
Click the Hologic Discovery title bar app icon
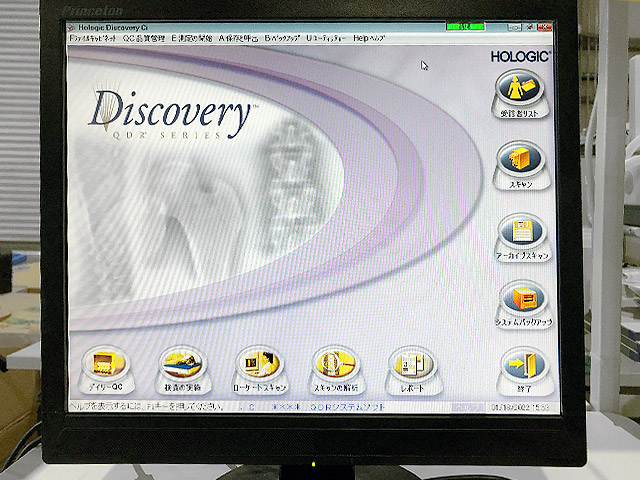click(x=72, y=28)
